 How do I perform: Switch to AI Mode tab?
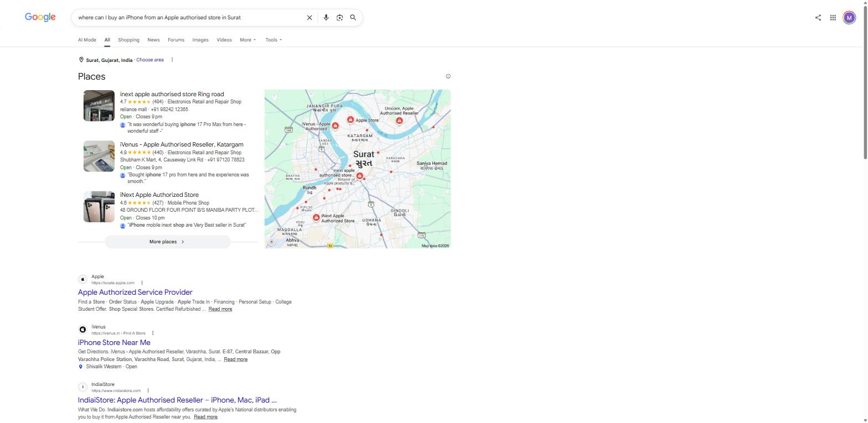point(87,40)
